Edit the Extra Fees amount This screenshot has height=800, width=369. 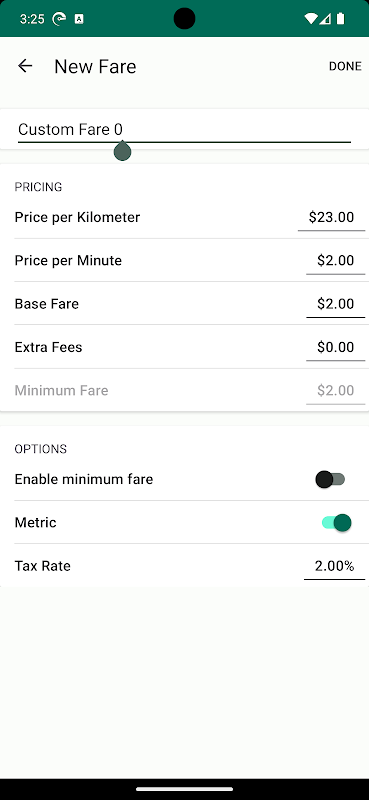pos(335,348)
